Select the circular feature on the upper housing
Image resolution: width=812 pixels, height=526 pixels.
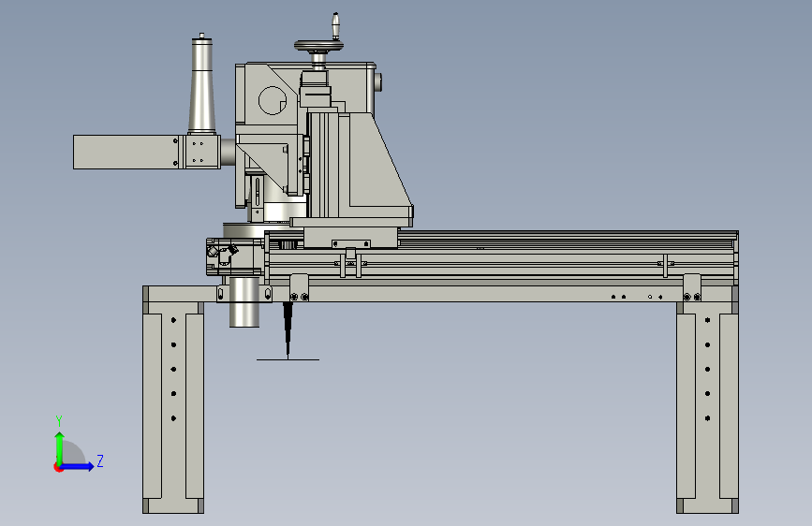273,100
